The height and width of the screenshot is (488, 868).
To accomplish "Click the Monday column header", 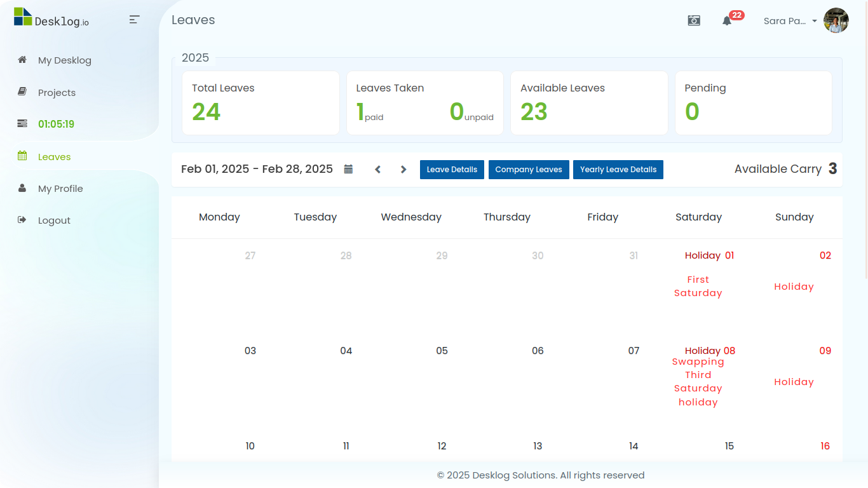I will tap(219, 217).
